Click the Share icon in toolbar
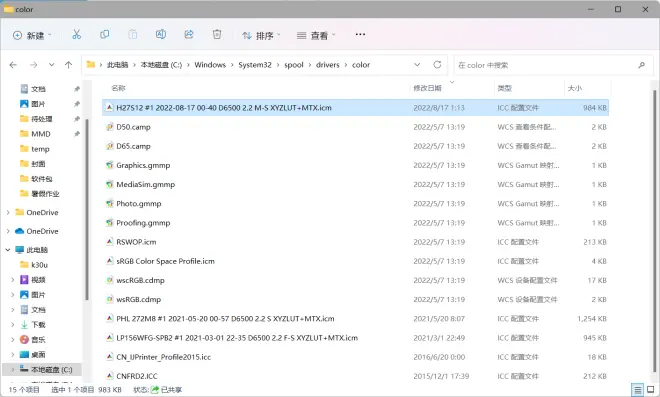 pyautogui.click(x=189, y=35)
